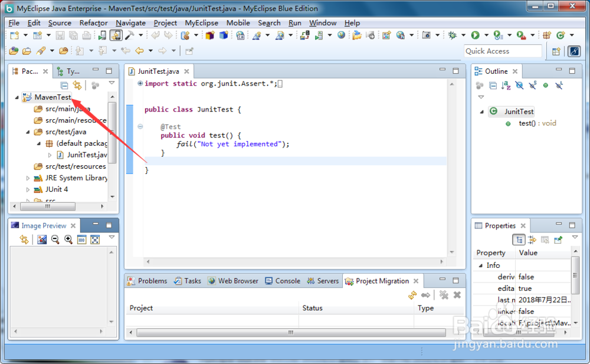Click the camera capture icon

pos(426,35)
